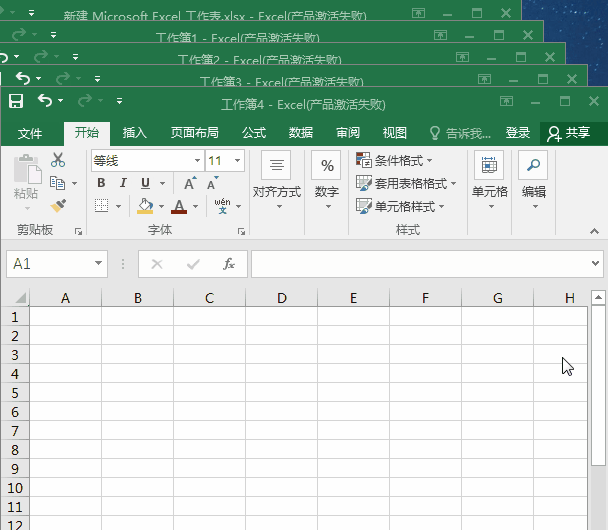
Task: Open 单元格样式 cell styles
Action: pyautogui.click(x=400, y=206)
